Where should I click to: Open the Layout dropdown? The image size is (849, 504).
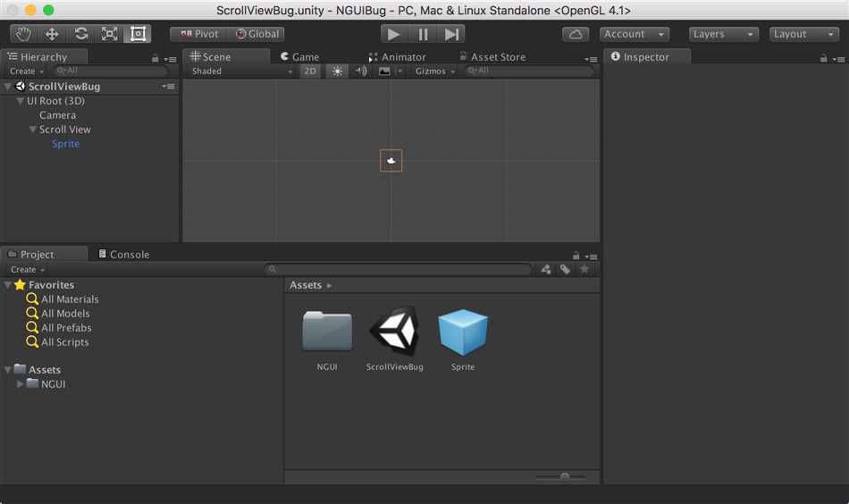coord(804,34)
